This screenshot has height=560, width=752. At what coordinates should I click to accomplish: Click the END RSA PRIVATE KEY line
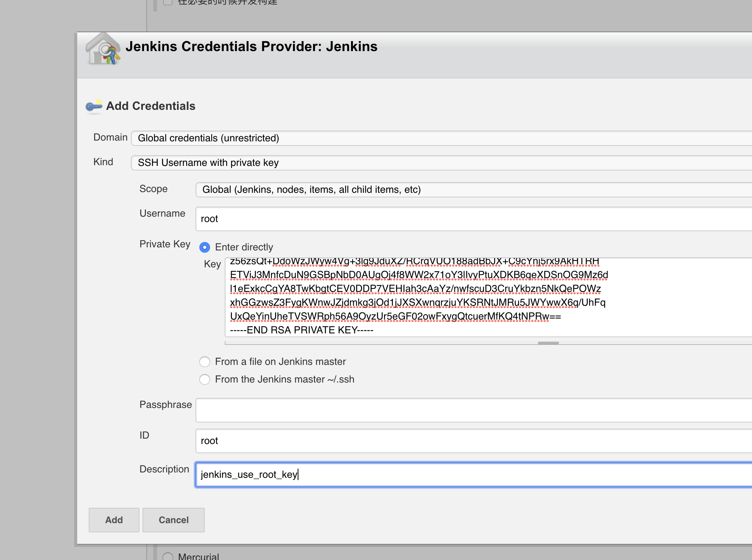coord(301,330)
